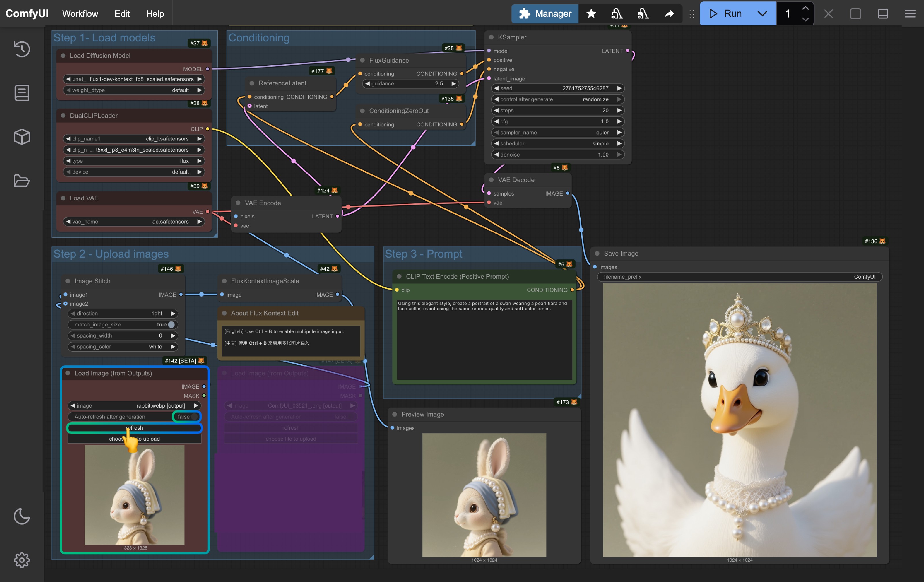
Task: Click the positive prompt text area
Action: (x=484, y=340)
